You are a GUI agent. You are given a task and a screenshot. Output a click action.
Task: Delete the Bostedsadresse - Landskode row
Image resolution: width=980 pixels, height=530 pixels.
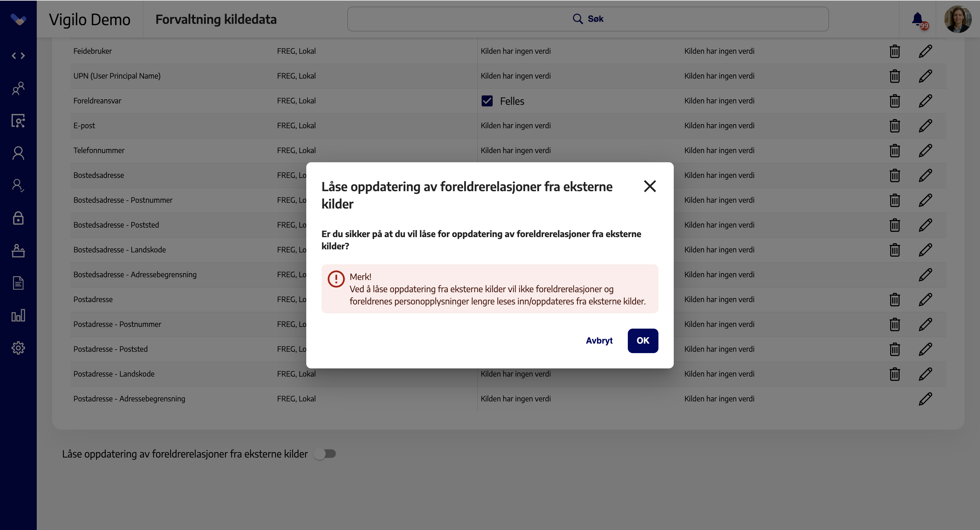(x=895, y=250)
